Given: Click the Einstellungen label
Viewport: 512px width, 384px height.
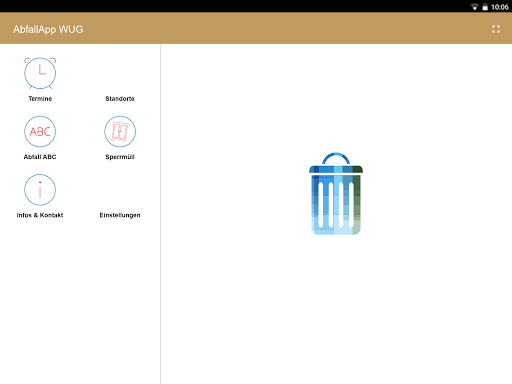Looking at the screenshot, I should 120,215.
